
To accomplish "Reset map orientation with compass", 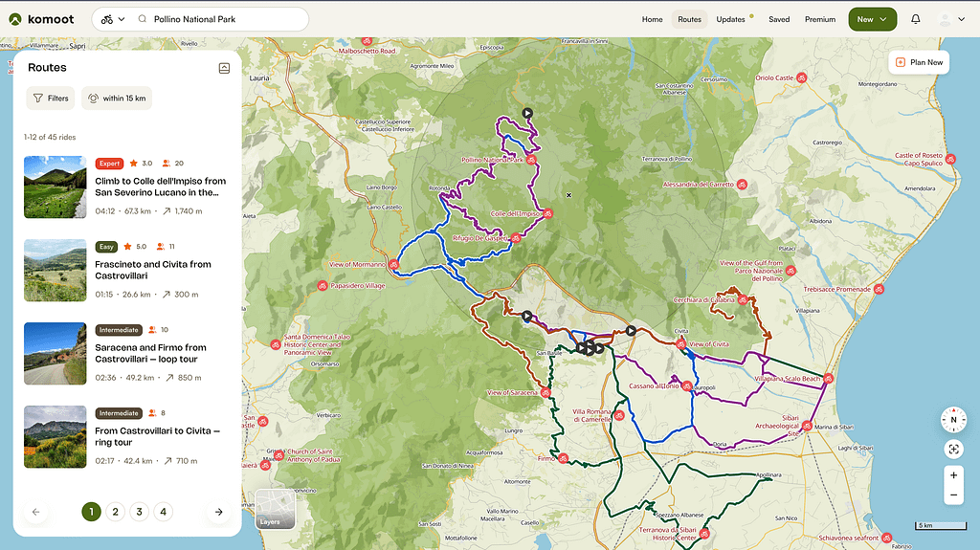I will tap(953, 419).
